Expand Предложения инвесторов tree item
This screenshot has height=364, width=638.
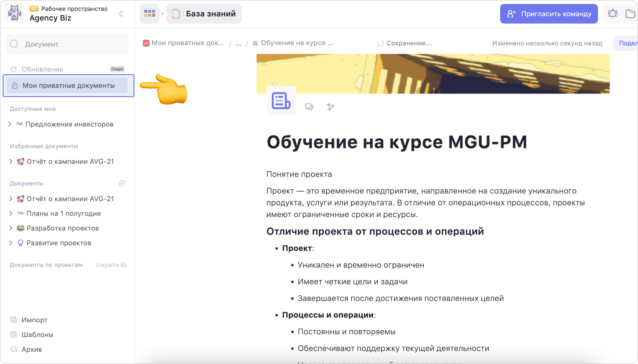pyautogui.click(x=10, y=124)
